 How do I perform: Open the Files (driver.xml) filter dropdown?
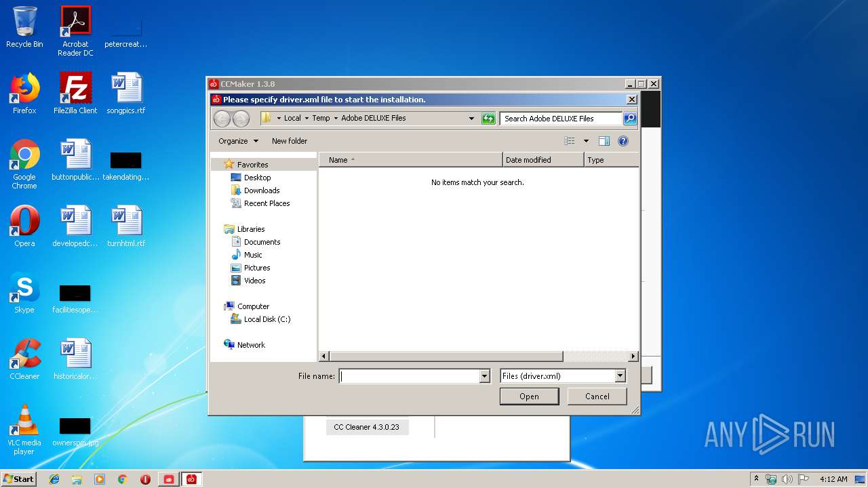[x=562, y=376]
